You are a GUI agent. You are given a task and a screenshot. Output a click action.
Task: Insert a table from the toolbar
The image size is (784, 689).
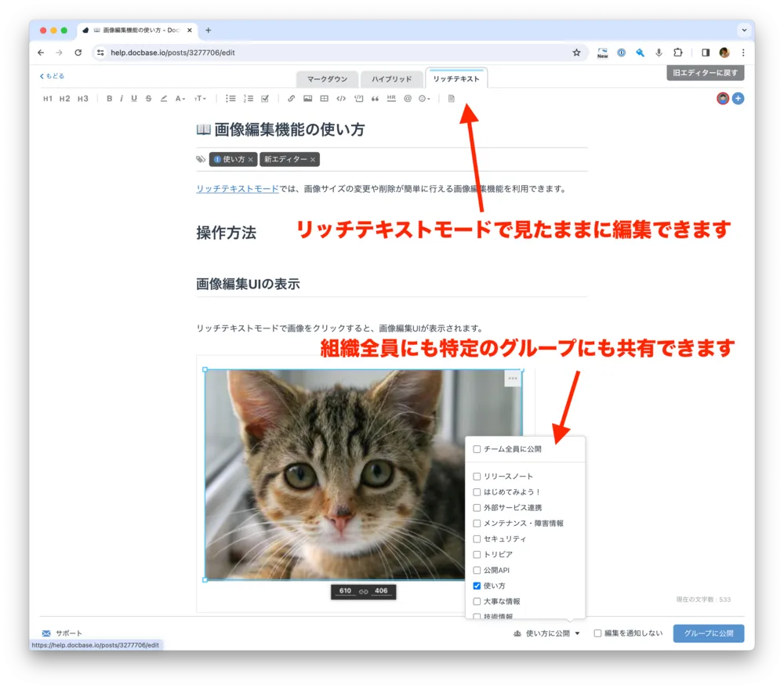click(x=325, y=99)
